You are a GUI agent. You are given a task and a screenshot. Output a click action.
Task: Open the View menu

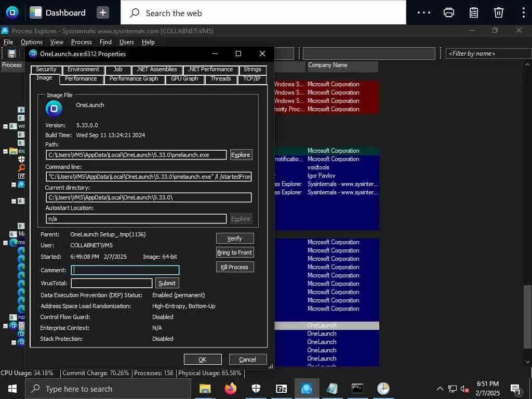click(57, 42)
